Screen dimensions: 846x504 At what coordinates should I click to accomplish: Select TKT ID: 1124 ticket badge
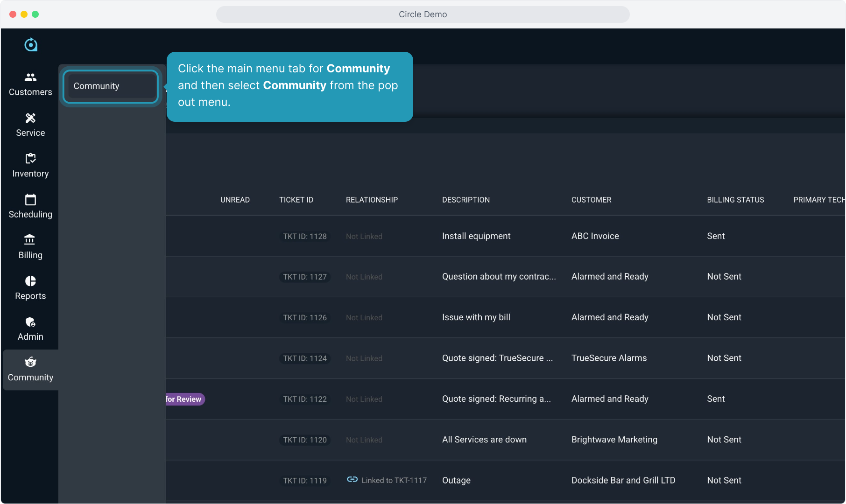click(304, 358)
